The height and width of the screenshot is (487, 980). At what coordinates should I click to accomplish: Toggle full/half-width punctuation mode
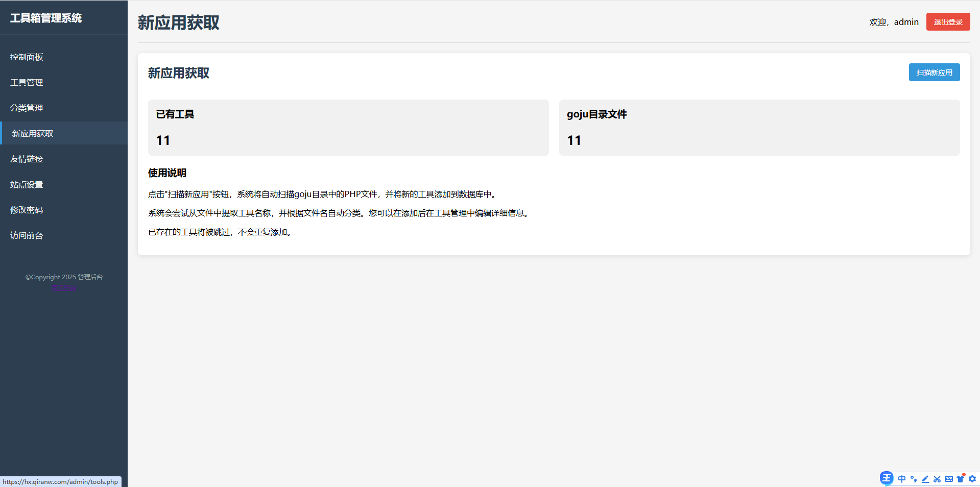tap(914, 480)
